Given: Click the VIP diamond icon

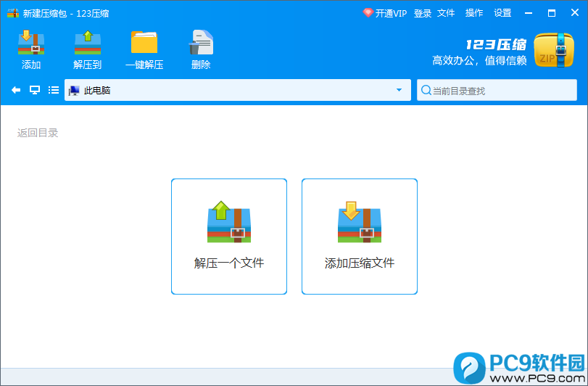Looking at the screenshot, I should tap(368, 13).
